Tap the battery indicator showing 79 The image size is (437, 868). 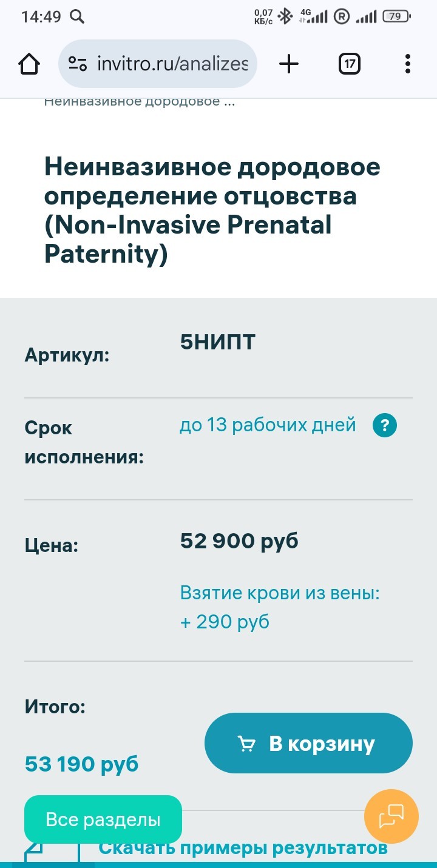point(395,16)
